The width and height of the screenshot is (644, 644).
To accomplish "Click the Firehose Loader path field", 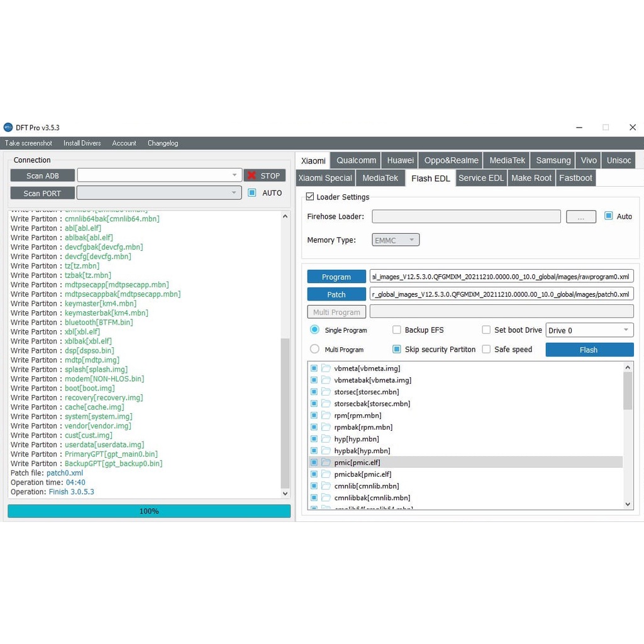I will (466, 216).
